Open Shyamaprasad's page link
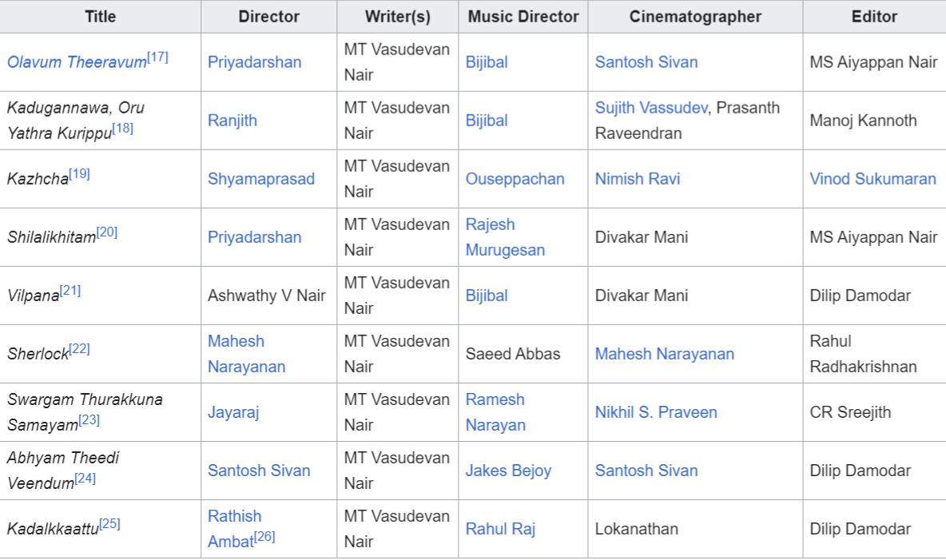This screenshot has height=560, width=946. [261, 179]
